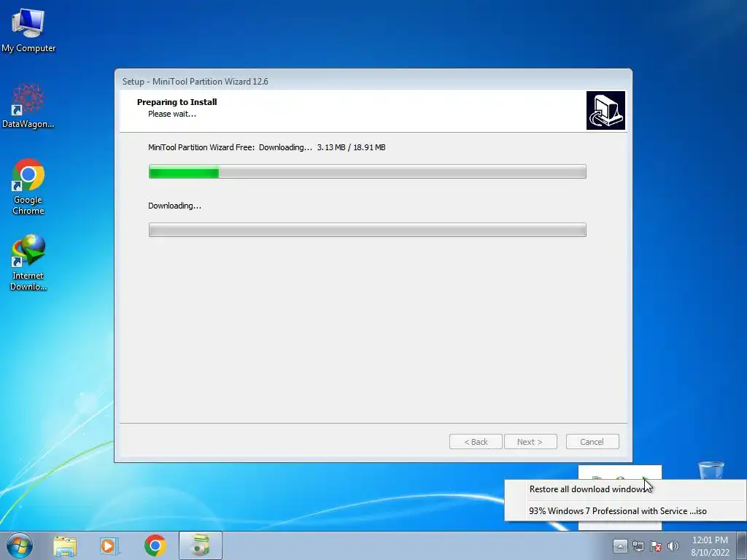Click the Cancel button in setup

point(592,441)
